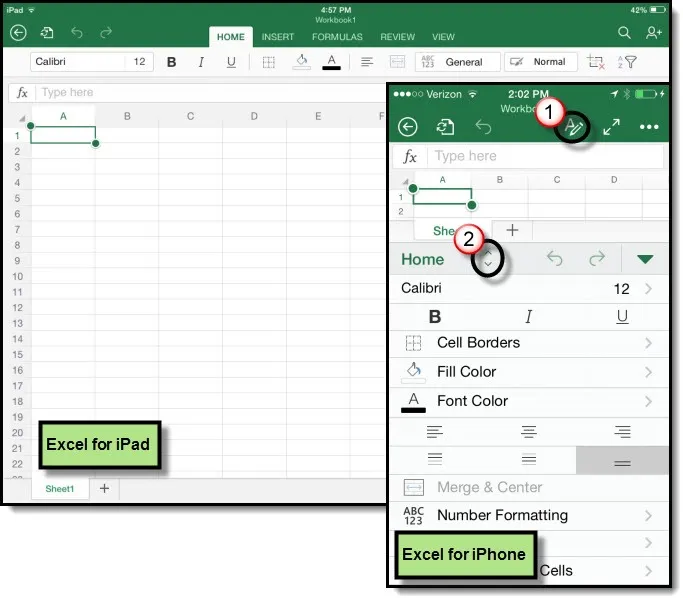Tap iPad formula bar Type here field
This screenshot has width=683, height=598.
coord(211,92)
